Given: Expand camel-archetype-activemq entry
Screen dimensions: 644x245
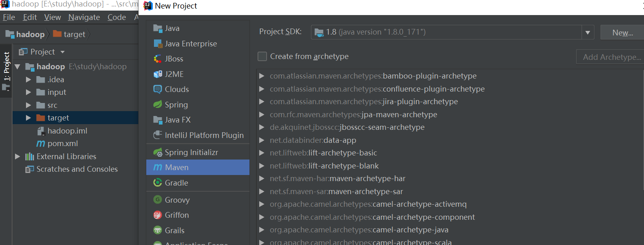Looking at the screenshot, I should [262, 204].
